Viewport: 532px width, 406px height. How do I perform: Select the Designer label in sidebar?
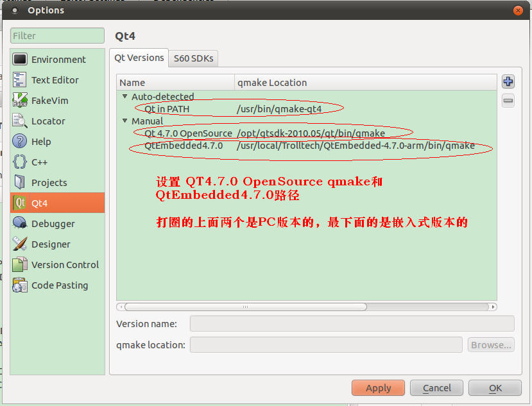[x=51, y=244]
